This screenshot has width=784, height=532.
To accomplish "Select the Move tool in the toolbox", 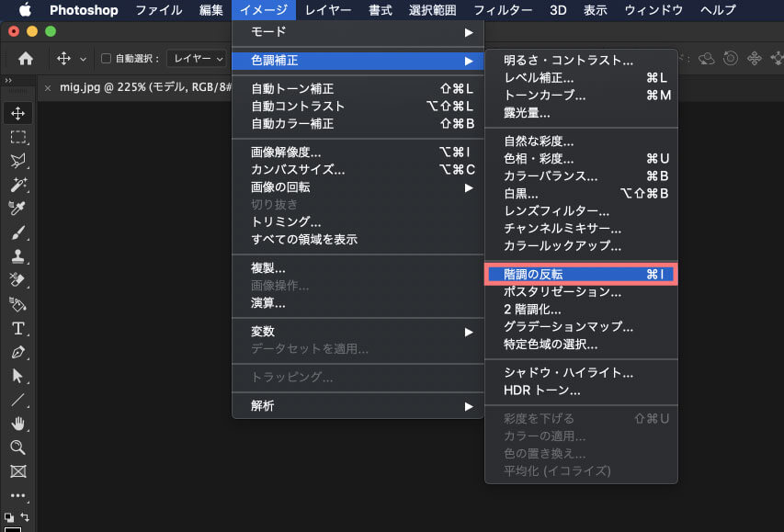I will click(x=18, y=114).
